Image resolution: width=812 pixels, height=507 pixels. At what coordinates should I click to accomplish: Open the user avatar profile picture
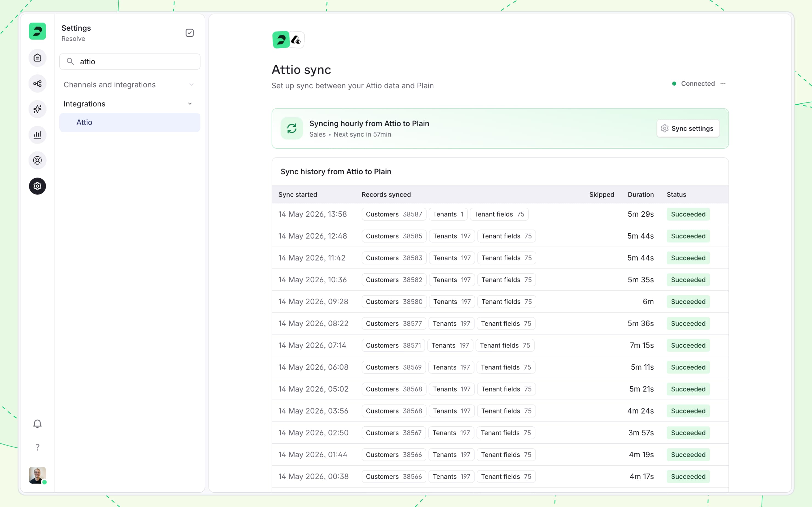tap(37, 475)
